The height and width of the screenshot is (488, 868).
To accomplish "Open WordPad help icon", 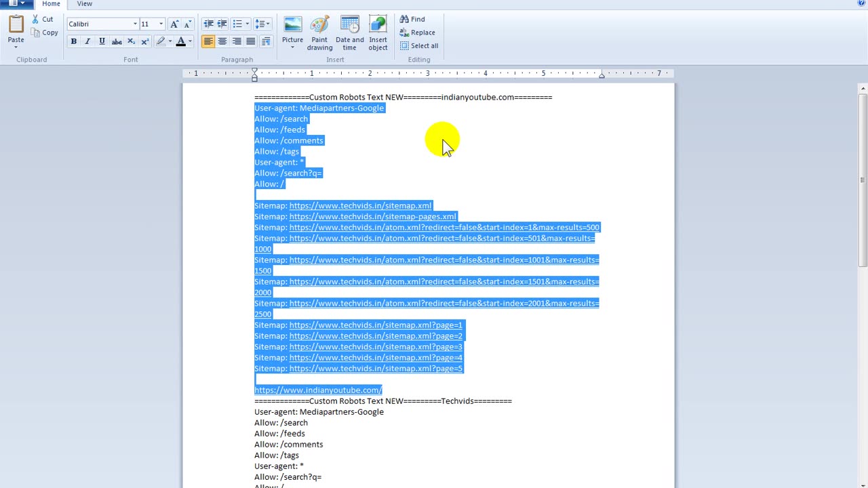I will (861, 3).
